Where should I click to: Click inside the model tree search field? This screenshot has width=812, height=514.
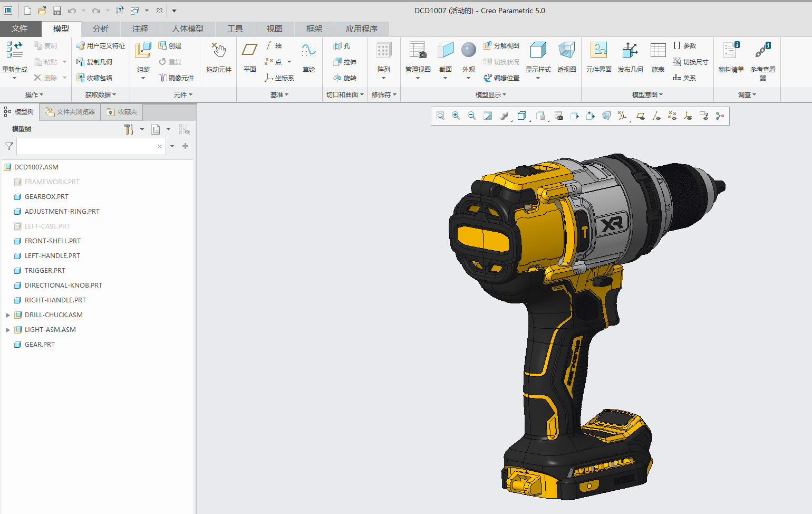tap(87, 146)
